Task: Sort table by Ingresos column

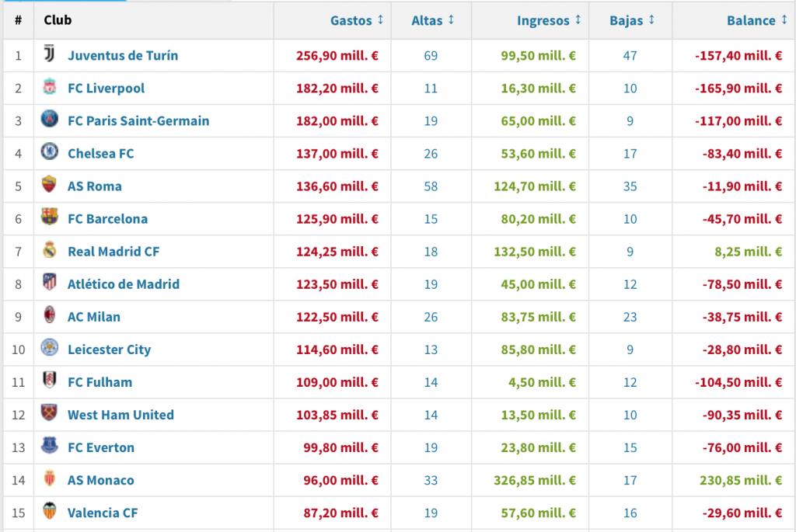Action: (549, 20)
